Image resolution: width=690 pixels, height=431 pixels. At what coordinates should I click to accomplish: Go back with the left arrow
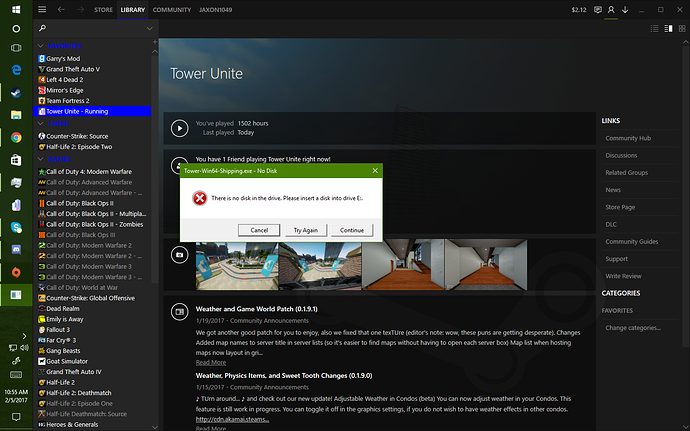[x=61, y=9]
